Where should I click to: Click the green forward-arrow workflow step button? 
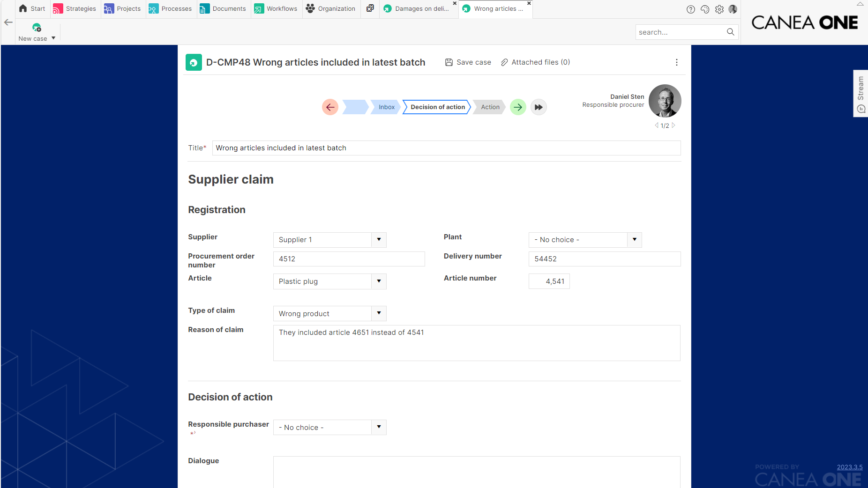[x=518, y=107]
